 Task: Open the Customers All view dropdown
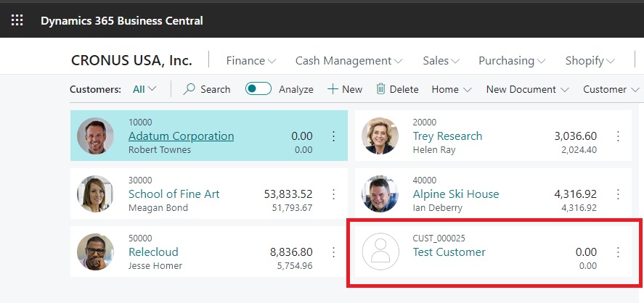(144, 89)
